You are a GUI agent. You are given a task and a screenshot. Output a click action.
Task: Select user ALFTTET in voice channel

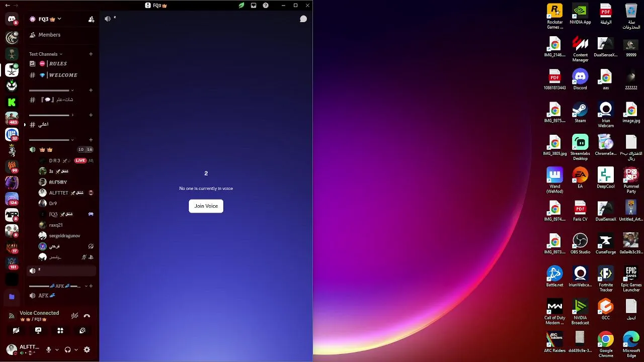(66, 193)
